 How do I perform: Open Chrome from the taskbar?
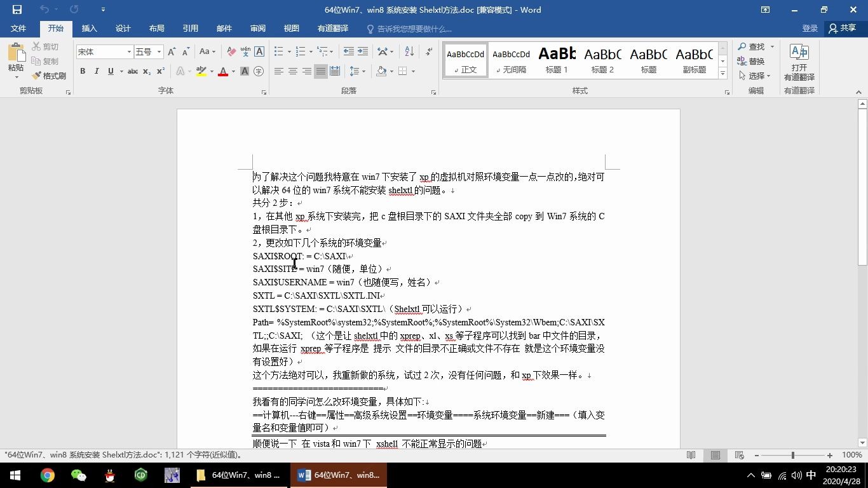coord(48,475)
